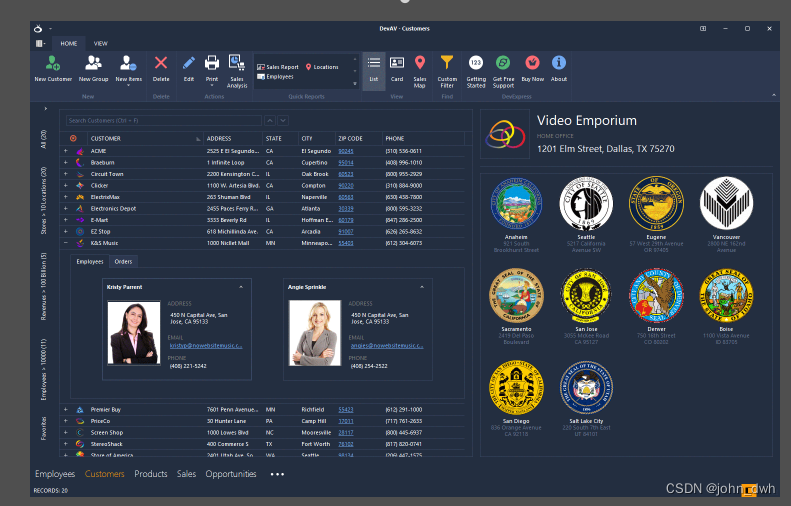Collapse the Kristy Parrent employee card
This screenshot has width=791, height=506.
tap(241, 287)
